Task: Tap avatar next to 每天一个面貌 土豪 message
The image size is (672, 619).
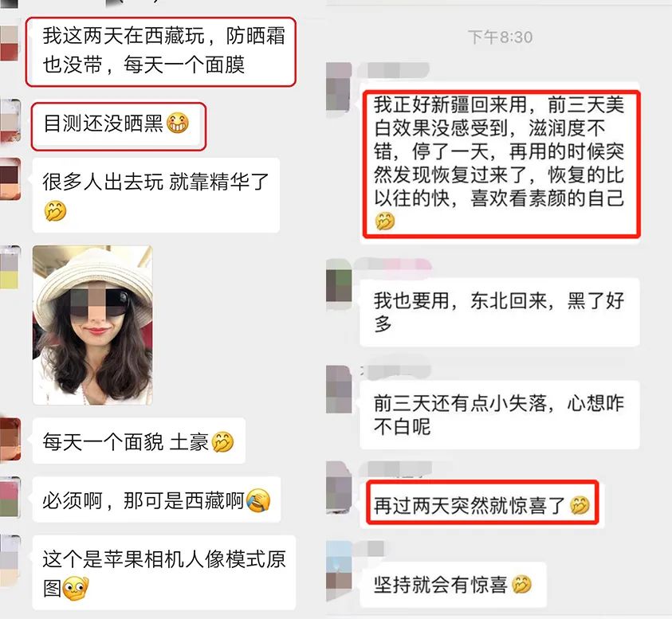Action: tap(10, 440)
